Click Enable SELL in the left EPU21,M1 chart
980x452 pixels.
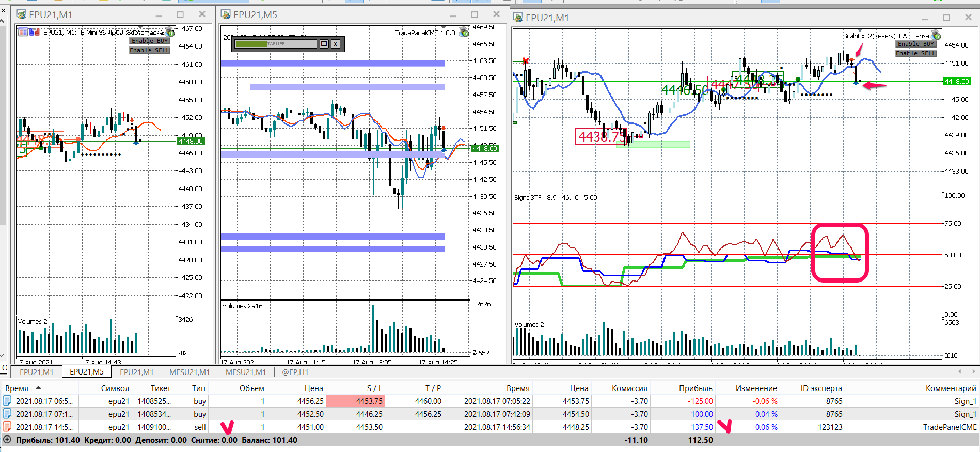coord(150,50)
